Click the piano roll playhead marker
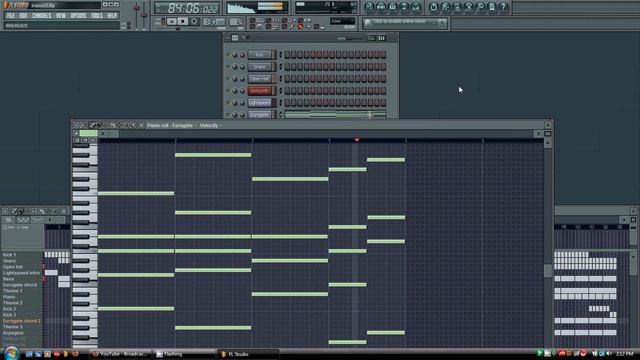This screenshot has width=640, height=360. [x=357, y=140]
